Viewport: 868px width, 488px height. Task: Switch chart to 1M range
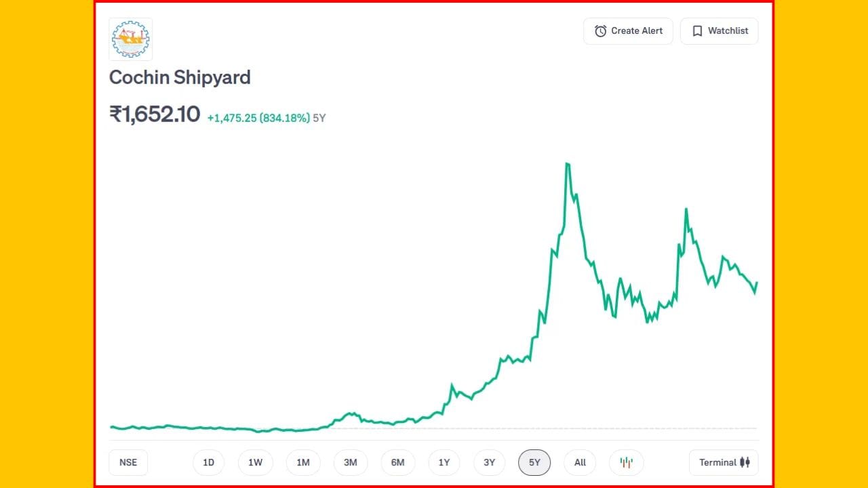303,463
